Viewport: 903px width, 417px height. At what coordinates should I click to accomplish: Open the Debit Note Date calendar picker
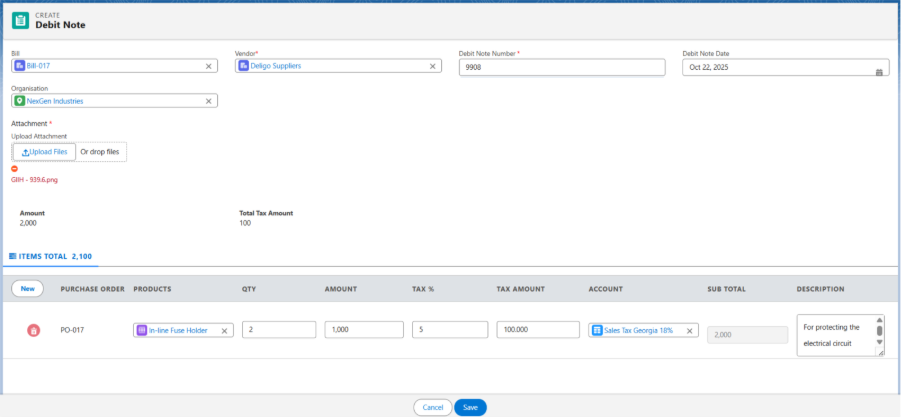(x=879, y=72)
